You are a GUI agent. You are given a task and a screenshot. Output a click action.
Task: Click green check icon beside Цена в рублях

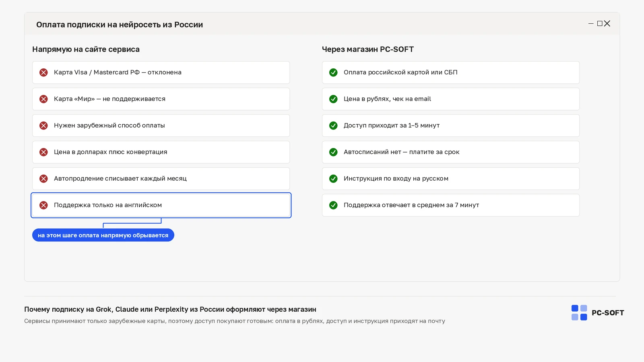[x=333, y=99]
